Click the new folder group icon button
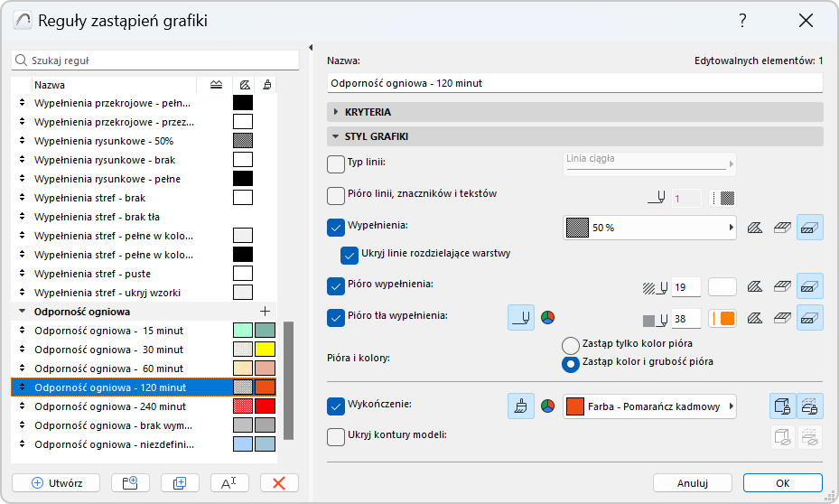Image resolution: width=839 pixels, height=504 pixels. click(x=130, y=483)
